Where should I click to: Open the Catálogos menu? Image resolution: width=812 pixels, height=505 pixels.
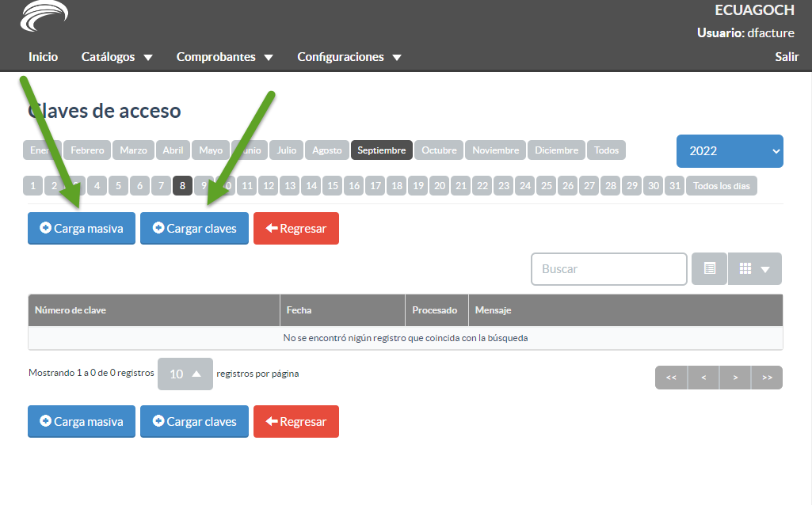116,57
